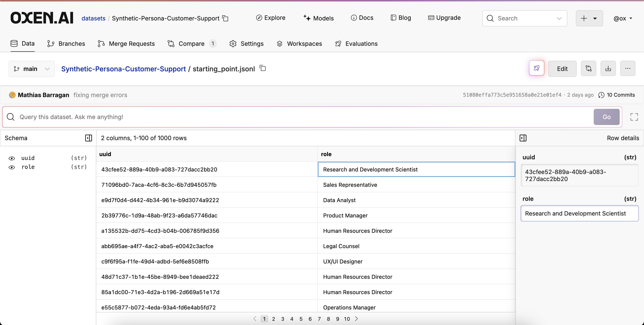Download the starting_point.jsonl file
This screenshot has height=325, width=644.
coord(608,69)
